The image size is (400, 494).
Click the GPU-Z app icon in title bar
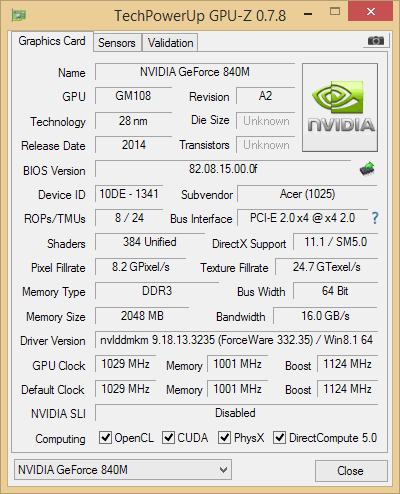tap(19, 15)
